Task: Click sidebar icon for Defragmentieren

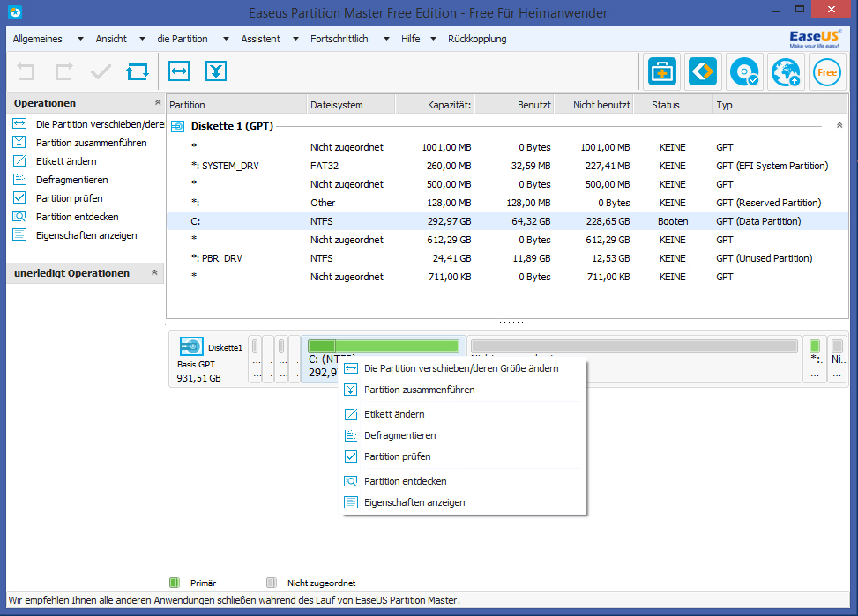Action: (x=19, y=180)
